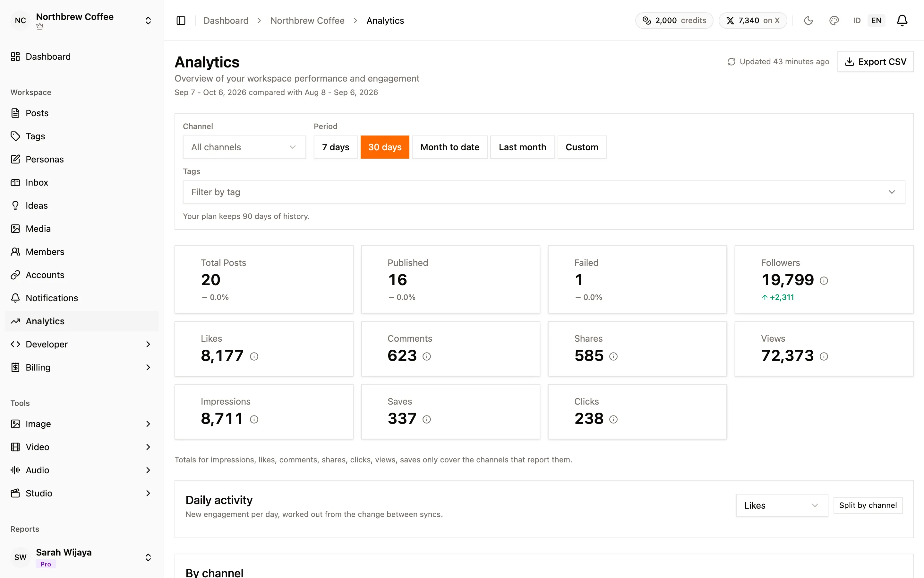The width and height of the screenshot is (924, 578).
Task: Select Month to date period
Action: 450,147
